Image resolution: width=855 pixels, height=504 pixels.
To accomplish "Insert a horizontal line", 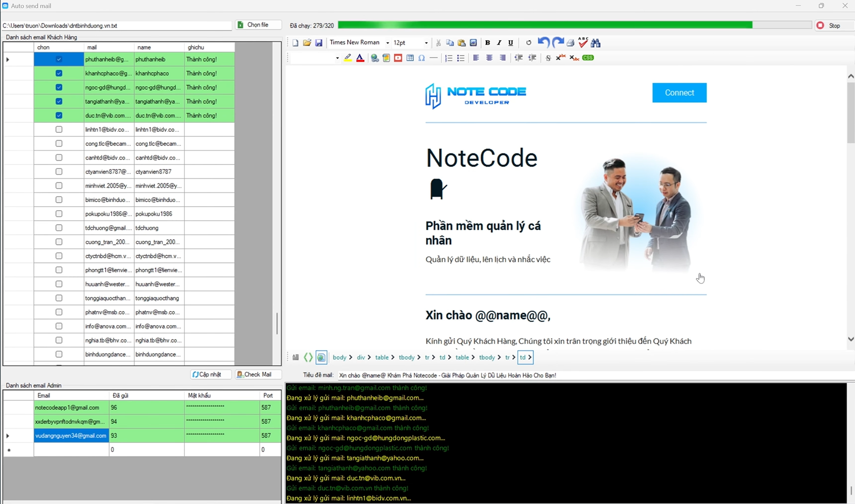I will point(434,58).
